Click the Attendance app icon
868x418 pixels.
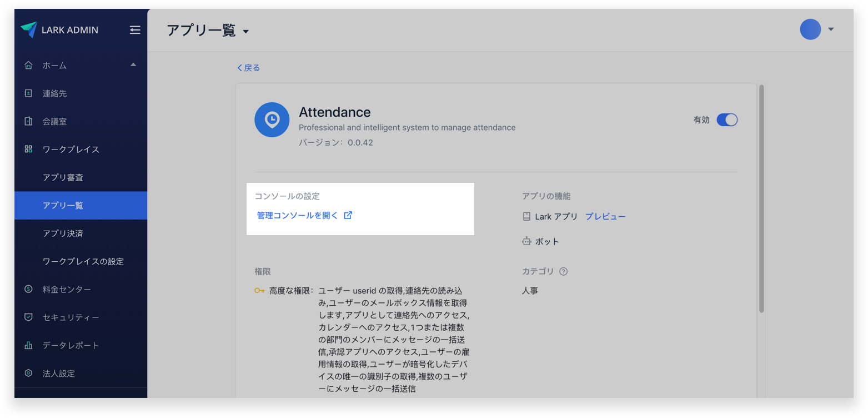pos(272,120)
